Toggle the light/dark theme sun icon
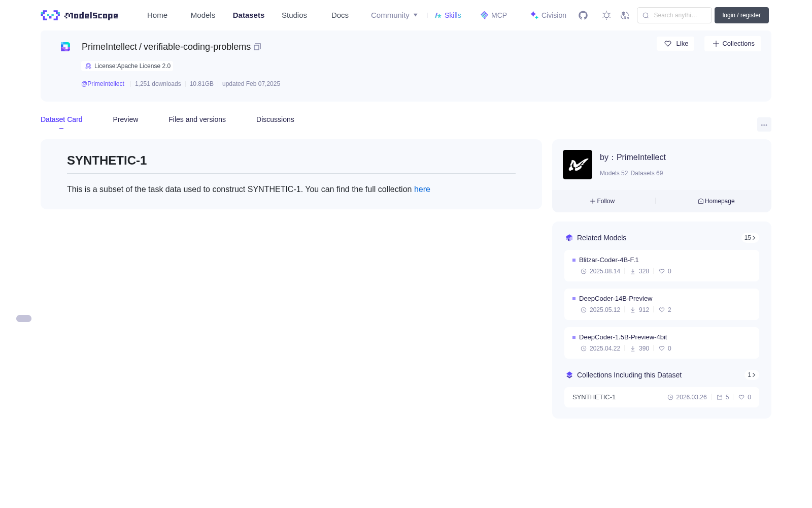 point(606,15)
